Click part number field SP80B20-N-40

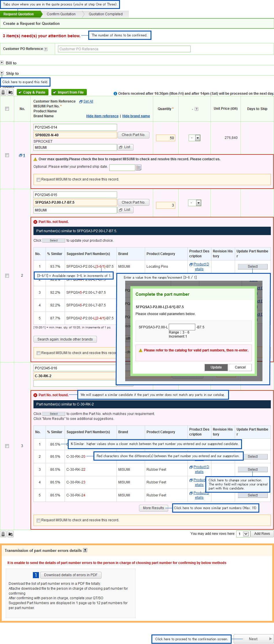tap(75, 135)
